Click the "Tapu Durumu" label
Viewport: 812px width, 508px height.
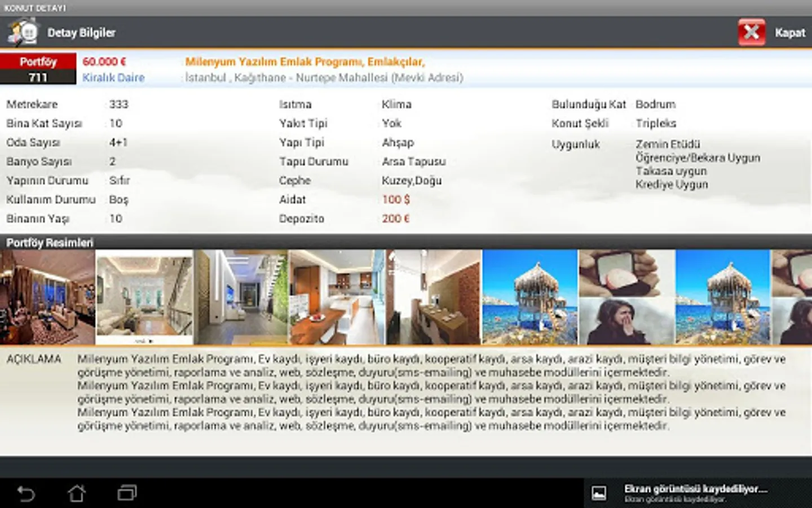314,162
